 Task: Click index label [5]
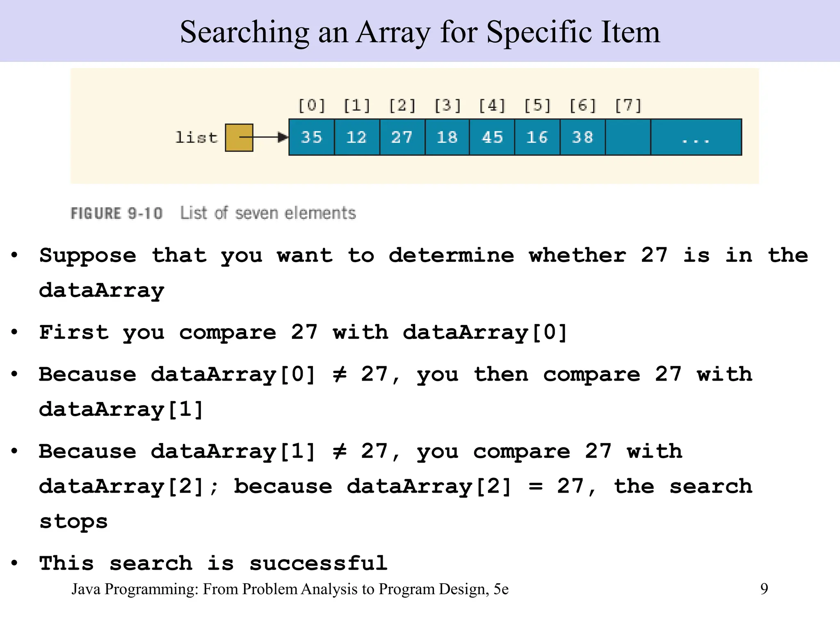[537, 105]
